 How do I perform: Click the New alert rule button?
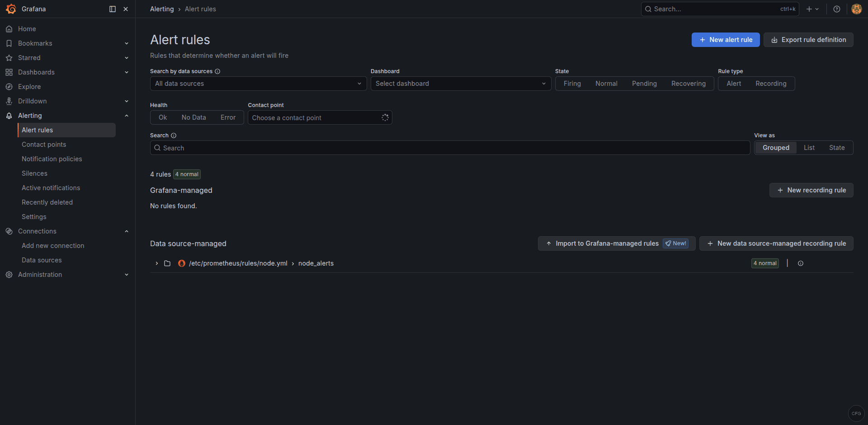coord(725,40)
